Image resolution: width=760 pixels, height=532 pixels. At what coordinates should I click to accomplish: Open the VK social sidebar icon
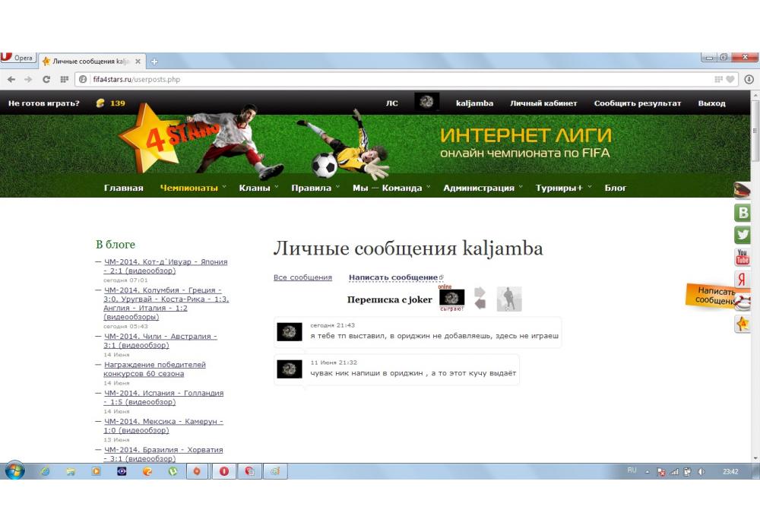[x=743, y=214]
